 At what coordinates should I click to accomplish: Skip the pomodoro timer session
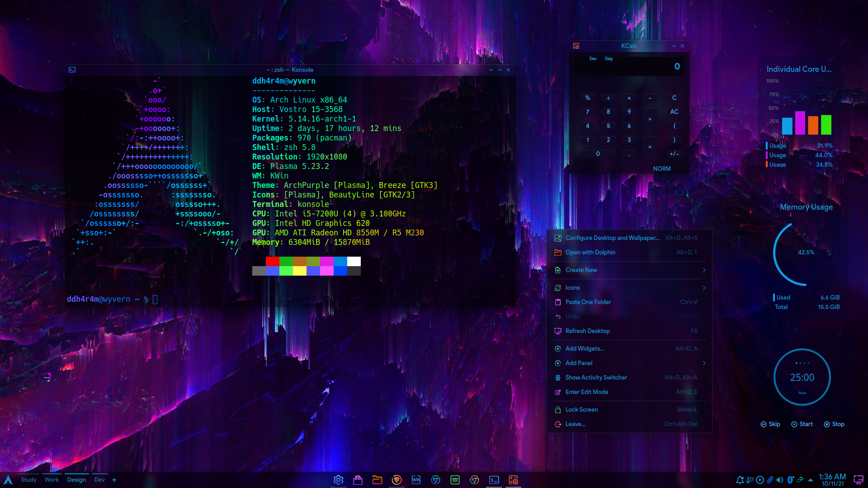pyautogui.click(x=770, y=424)
